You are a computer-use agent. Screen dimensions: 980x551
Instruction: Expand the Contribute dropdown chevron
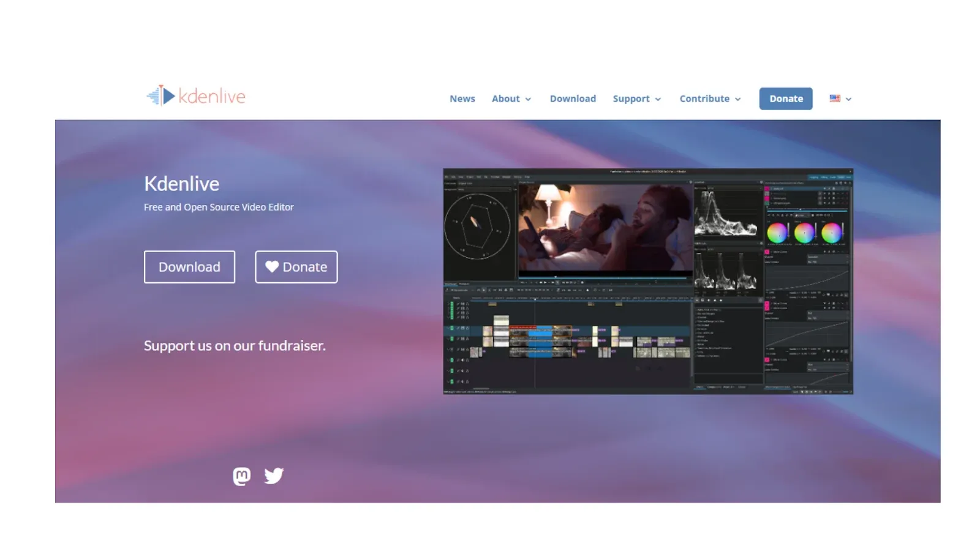[x=737, y=99]
